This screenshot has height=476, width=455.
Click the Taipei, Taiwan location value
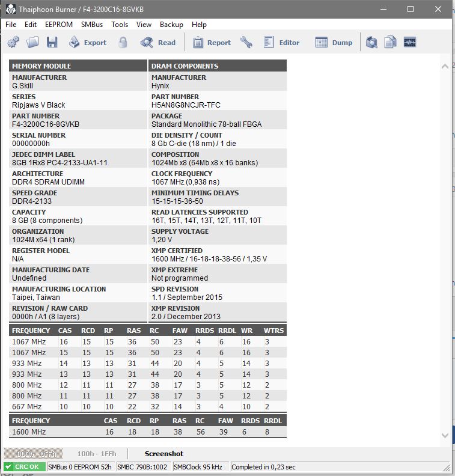click(36, 297)
